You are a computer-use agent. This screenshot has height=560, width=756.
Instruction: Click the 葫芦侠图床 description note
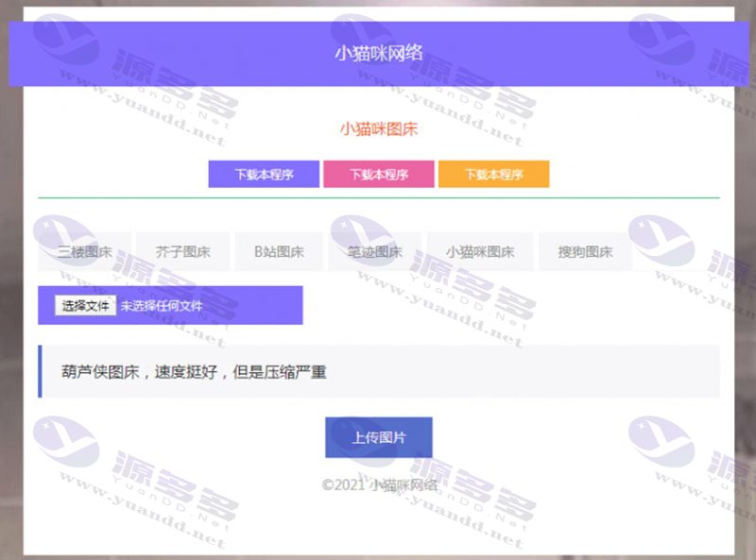379,371
